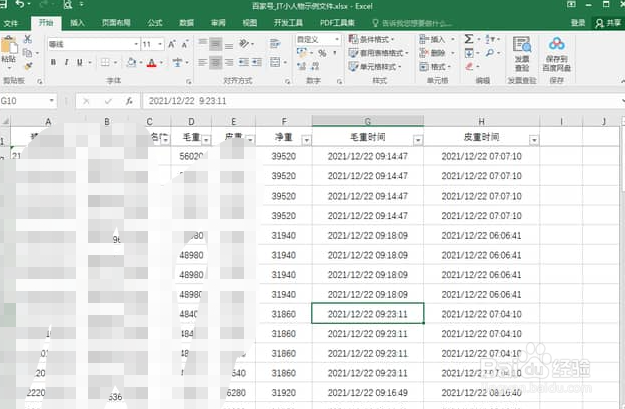The height and width of the screenshot is (409, 625).
Task: Open Format as Table gallery
Action: tap(378, 53)
